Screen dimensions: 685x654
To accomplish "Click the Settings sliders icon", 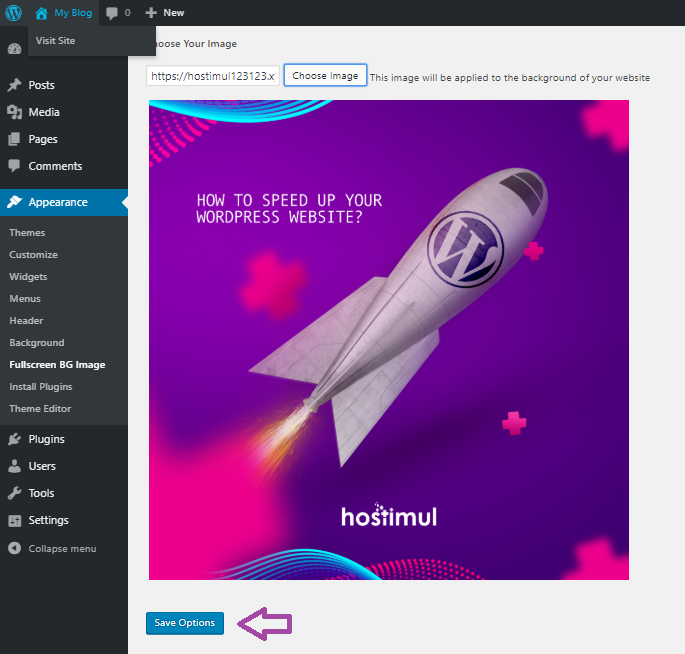I will coord(14,520).
